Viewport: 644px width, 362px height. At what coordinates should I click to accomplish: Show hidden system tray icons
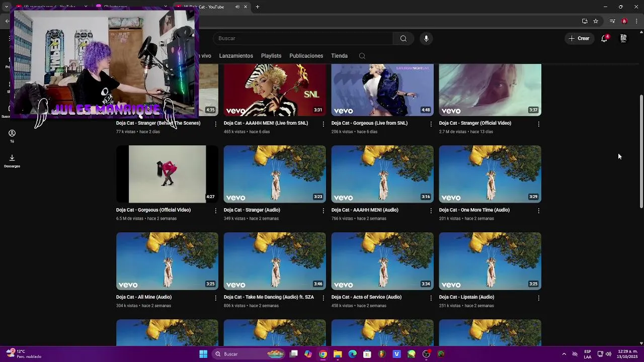click(564, 354)
